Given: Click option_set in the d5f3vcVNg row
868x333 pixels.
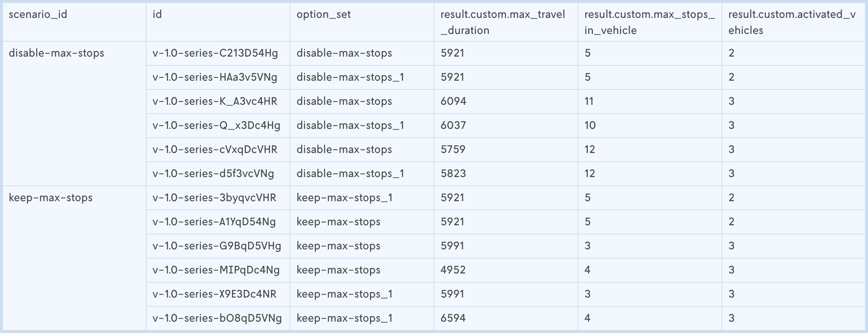Looking at the screenshot, I should 350,174.
